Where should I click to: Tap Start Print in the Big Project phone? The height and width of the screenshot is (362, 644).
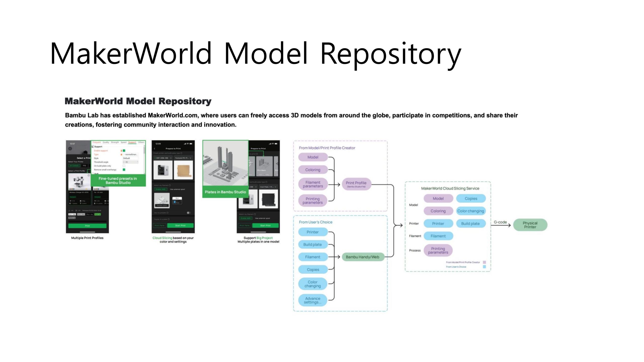tap(265, 225)
